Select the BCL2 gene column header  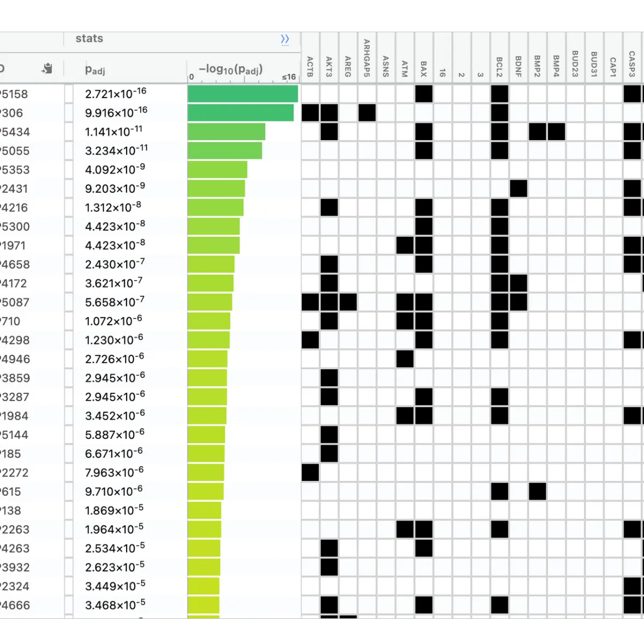pos(499,64)
